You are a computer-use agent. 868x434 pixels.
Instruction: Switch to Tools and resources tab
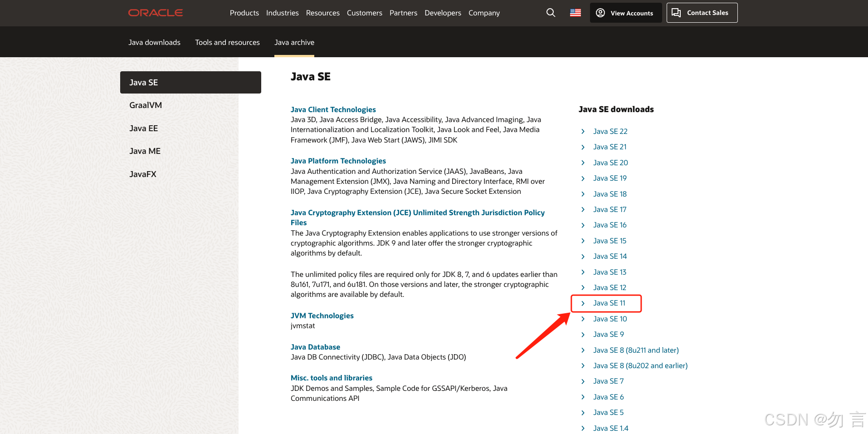pyautogui.click(x=227, y=42)
